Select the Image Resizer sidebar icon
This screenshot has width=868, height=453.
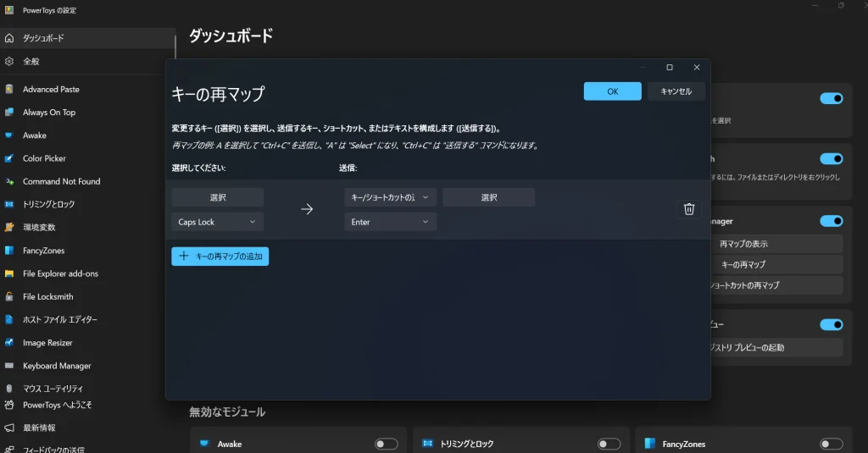9,343
